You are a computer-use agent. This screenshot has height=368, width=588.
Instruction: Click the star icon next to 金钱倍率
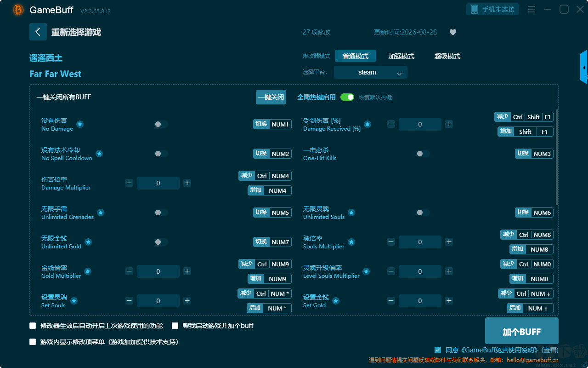[88, 271]
